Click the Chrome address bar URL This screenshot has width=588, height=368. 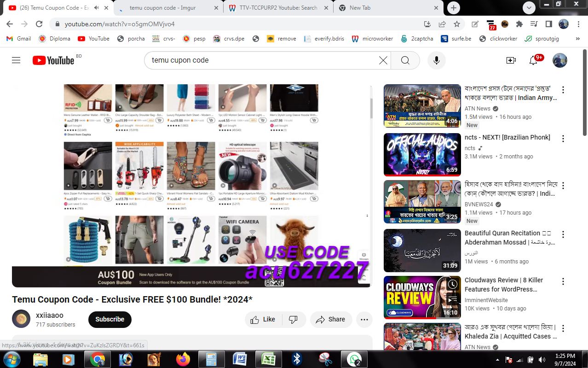click(x=120, y=24)
